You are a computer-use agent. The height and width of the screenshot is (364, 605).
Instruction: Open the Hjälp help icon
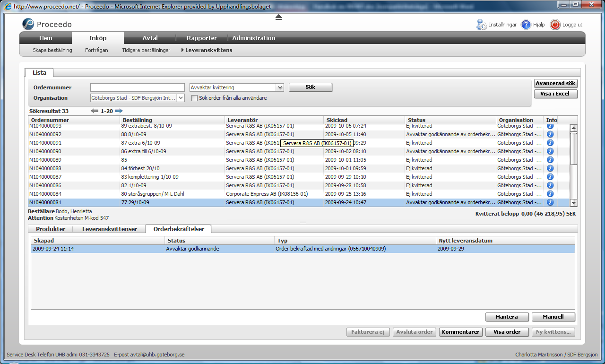coord(526,25)
